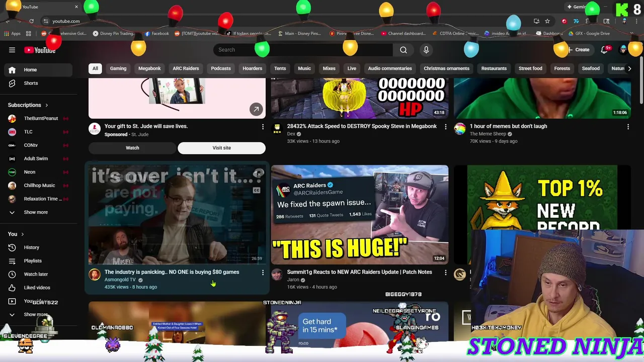
Task: Open Facebook bookmark in bookmarks bar
Action: [157, 34]
